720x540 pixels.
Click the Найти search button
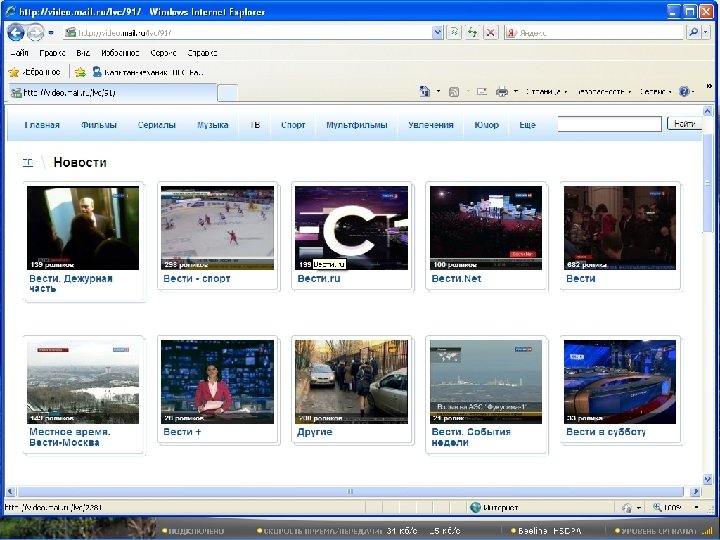(x=685, y=124)
